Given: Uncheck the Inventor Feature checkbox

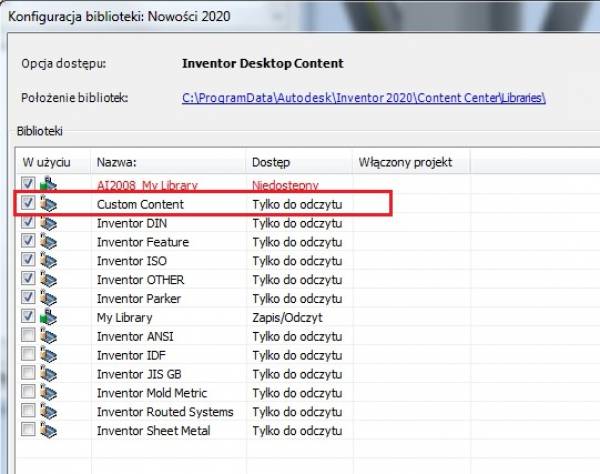Looking at the screenshot, I should [28, 240].
